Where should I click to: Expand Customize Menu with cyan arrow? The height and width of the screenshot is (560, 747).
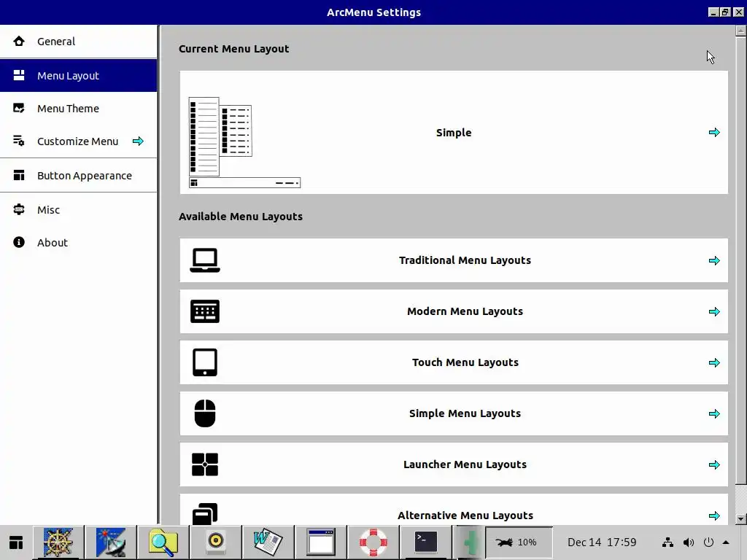[138, 141]
